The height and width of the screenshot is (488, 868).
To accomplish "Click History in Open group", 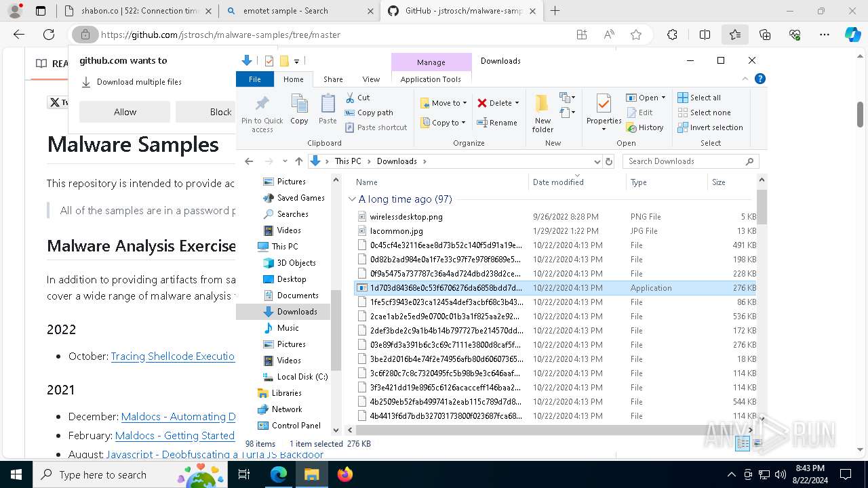I will [645, 127].
